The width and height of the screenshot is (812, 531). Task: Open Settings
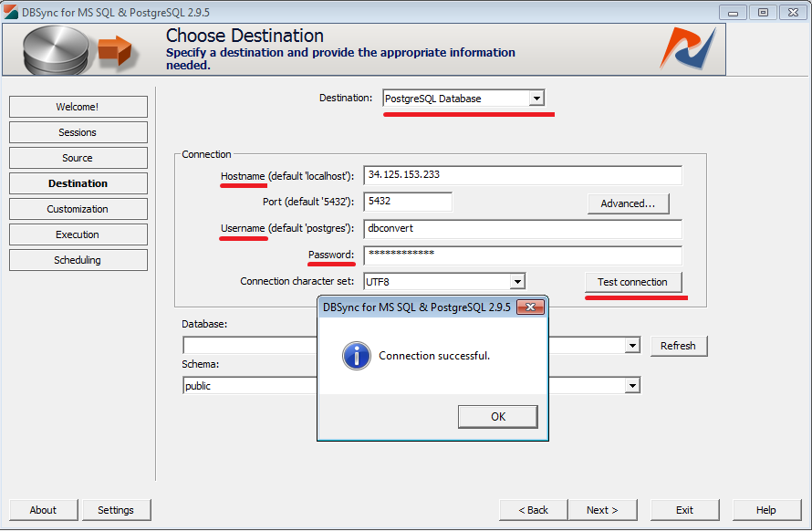[117, 510]
